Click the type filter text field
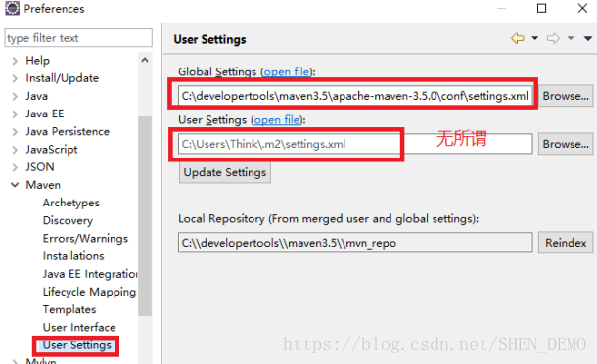Viewport: 597px width, 364px height. click(78, 38)
